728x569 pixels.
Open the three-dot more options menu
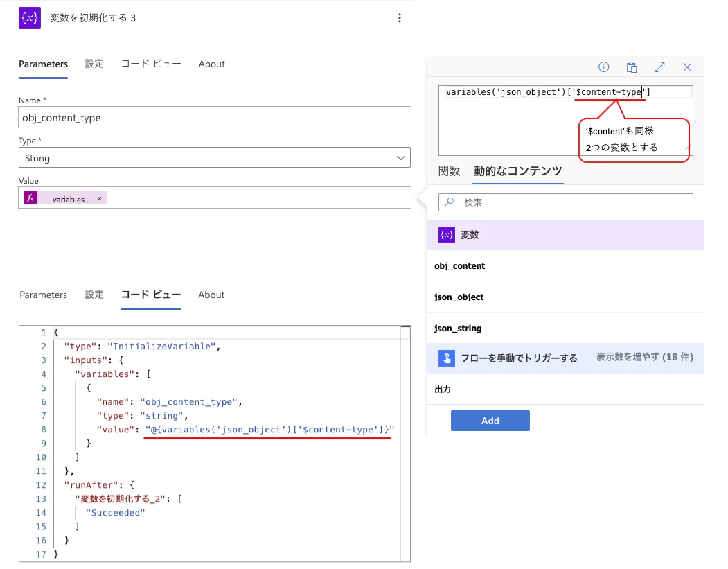pyautogui.click(x=399, y=18)
